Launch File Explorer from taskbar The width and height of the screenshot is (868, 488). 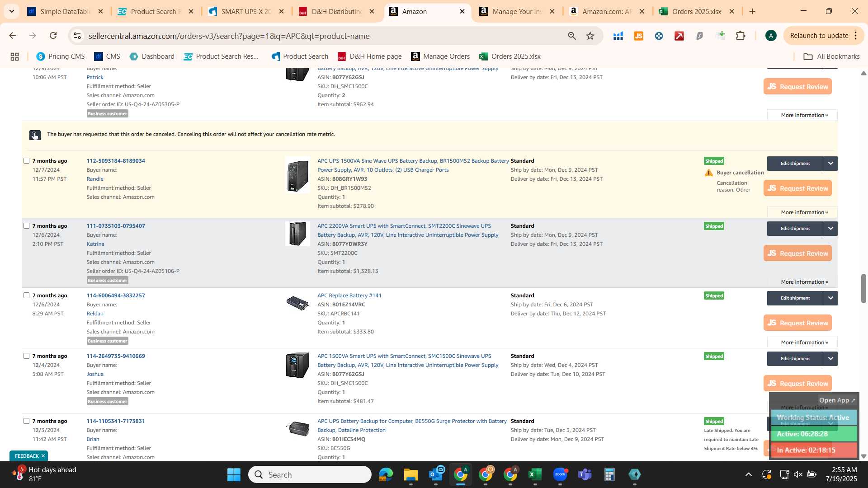410,474
